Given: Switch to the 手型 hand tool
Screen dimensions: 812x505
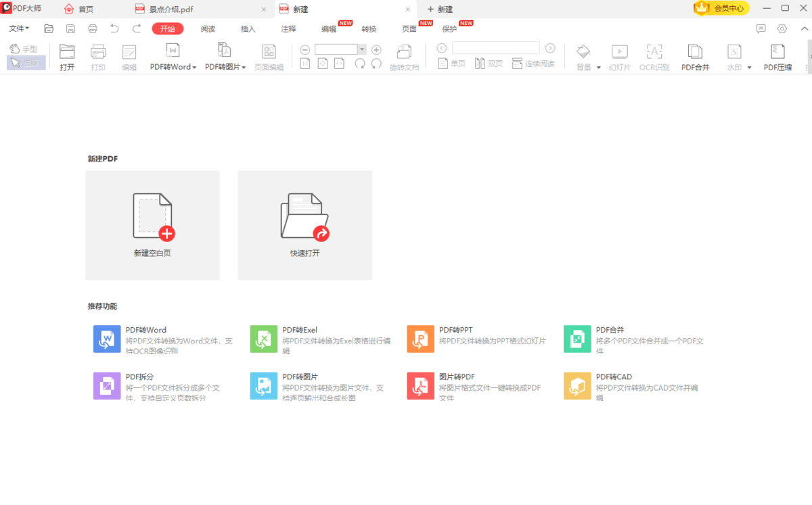Looking at the screenshot, I should click(x=24, y=48).
